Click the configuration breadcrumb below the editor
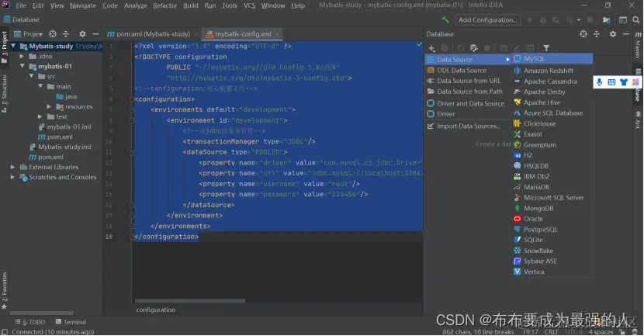The width and height of the screenshot is (644, 336). point(156,310)
